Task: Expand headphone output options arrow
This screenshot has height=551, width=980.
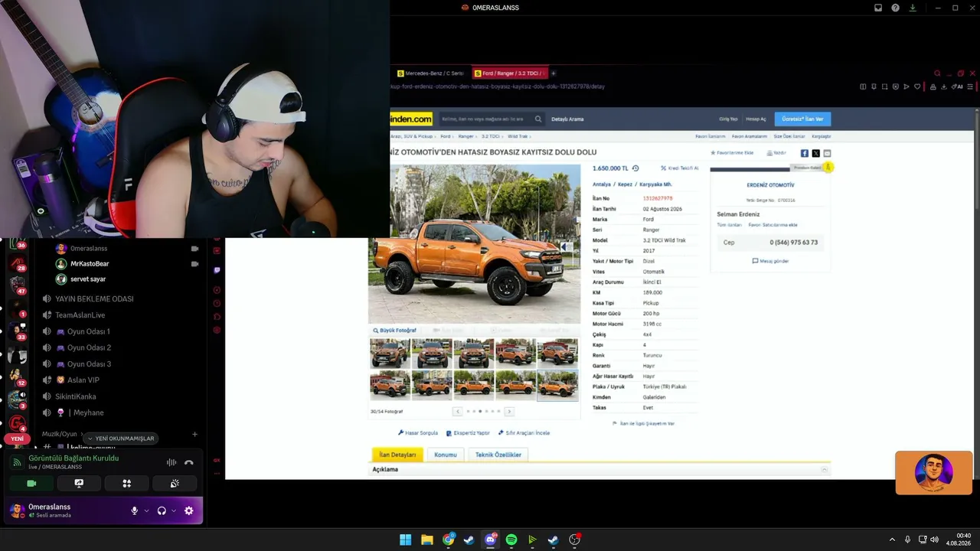Action: tap(174, 510)
